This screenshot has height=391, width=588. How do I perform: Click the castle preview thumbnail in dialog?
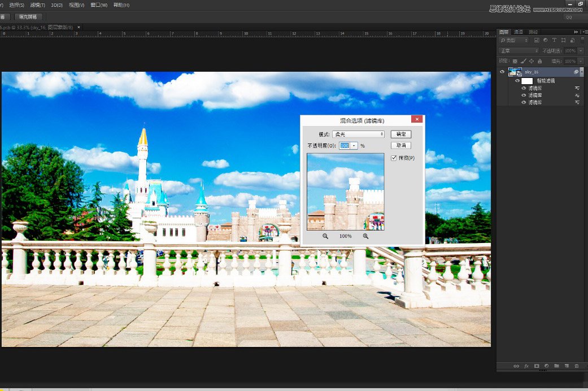[345, 192]
